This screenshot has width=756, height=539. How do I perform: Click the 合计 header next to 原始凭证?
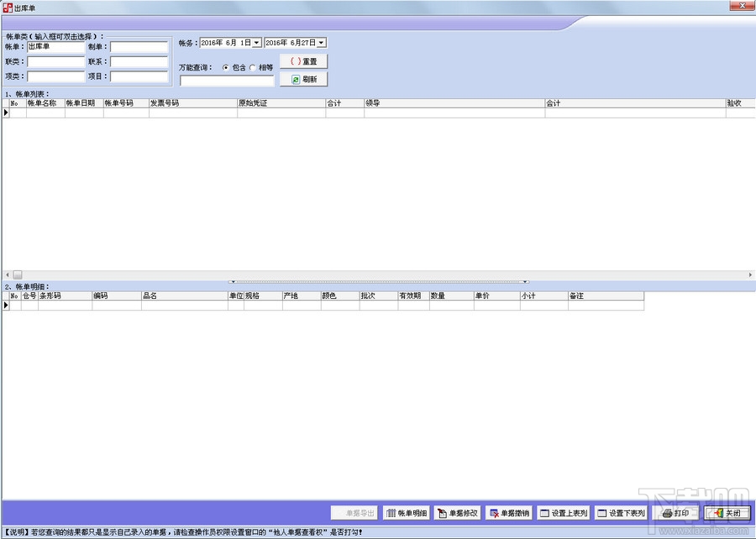coord(344,103)
